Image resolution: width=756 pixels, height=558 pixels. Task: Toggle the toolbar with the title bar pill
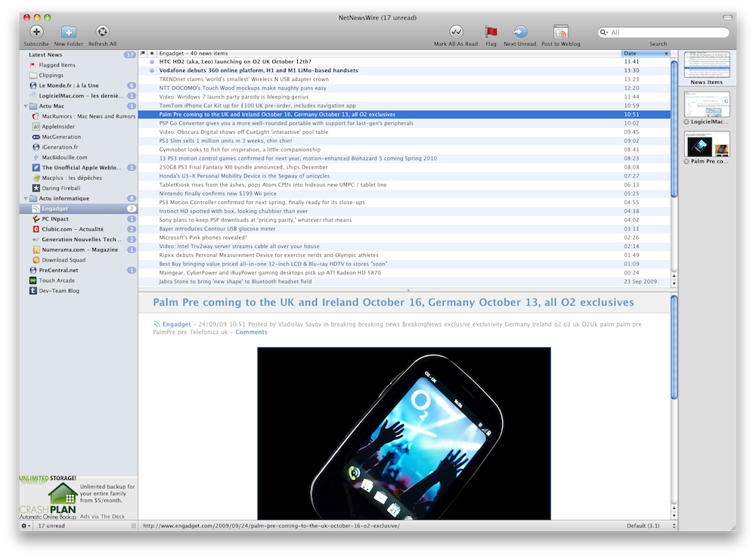coord(727,17)
